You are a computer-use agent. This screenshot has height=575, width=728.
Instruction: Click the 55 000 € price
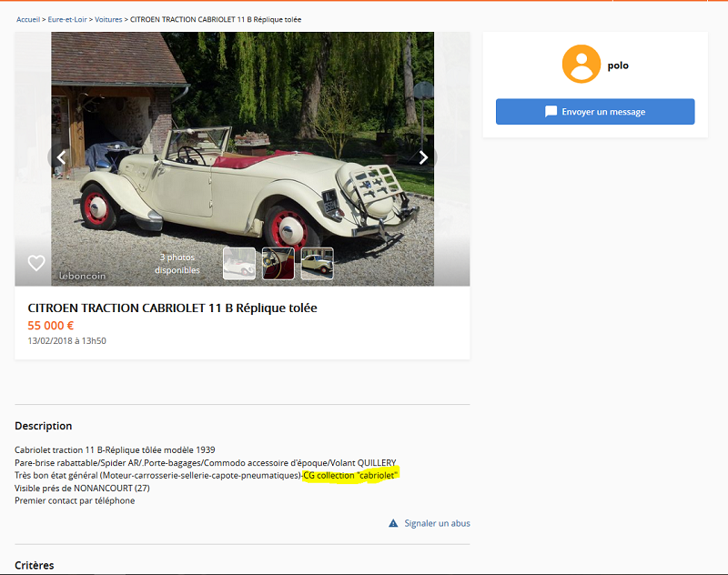click(51, 326)
